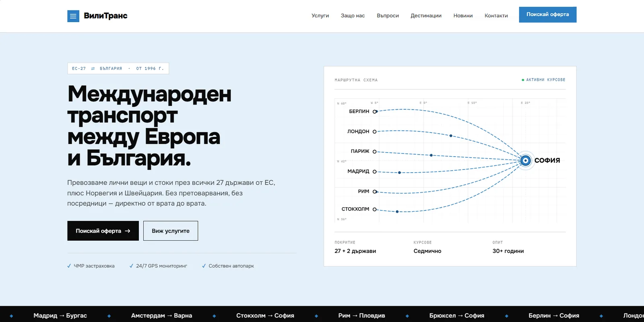Click the arrow icon in Поискай оферта button
The width and height of the screenshot is (644, 322).
point(128,231)
